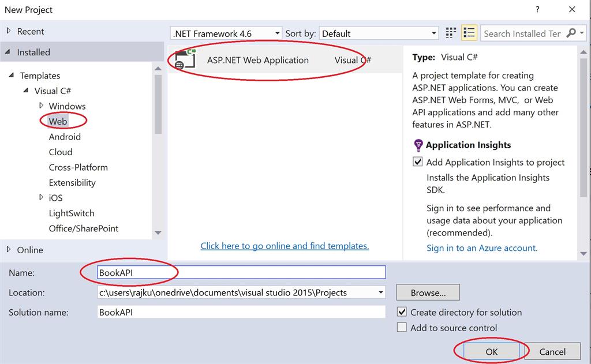Expand the Online section
Screen dimensions: 591x364
point(8,249)
